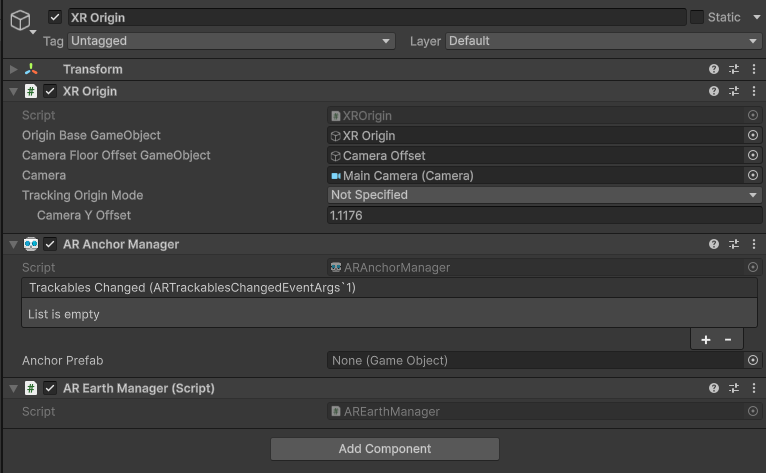The width and height of the screenshot is (766, 473).
Task: Click the Anchor Prefab None (Game Object) field
Action: pos(535,361)
